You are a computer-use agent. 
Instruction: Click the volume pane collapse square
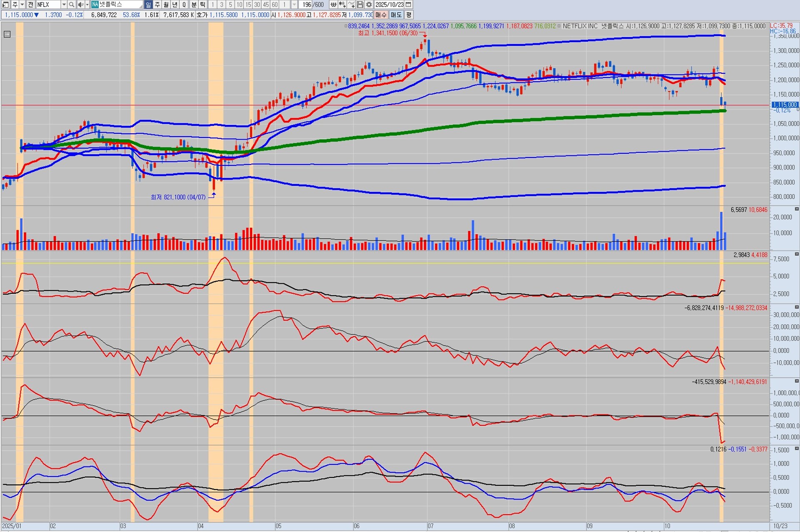(797, 209)
